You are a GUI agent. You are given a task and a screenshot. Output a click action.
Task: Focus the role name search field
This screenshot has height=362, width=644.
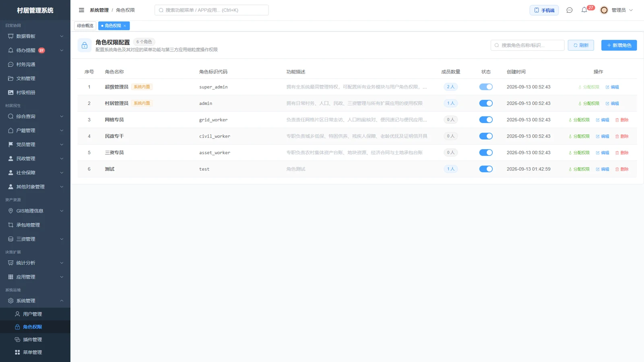[527, 45]
